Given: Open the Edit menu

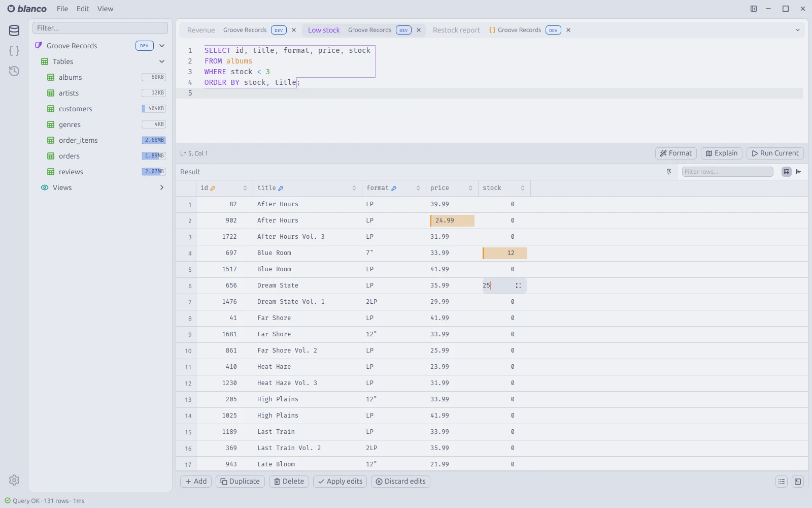Looking at the screenshot, I should pyautogui.click(x=83, y=9).
